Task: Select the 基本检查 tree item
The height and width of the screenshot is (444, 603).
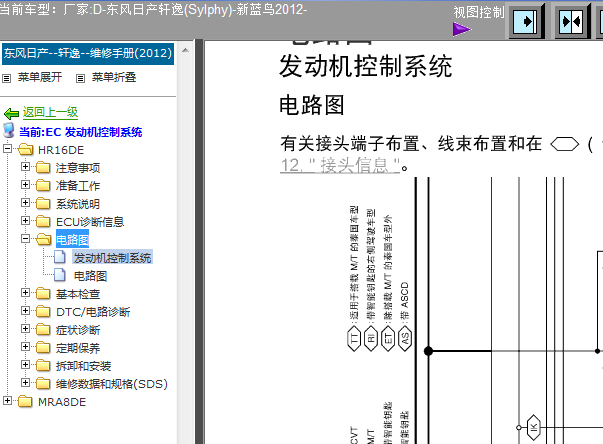Action: tap(78, 294)
